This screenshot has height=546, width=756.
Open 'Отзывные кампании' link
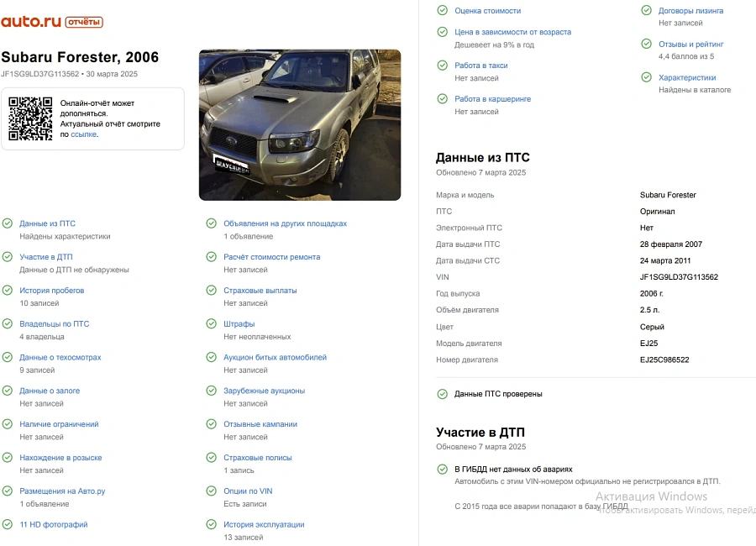tap(260, 424)
